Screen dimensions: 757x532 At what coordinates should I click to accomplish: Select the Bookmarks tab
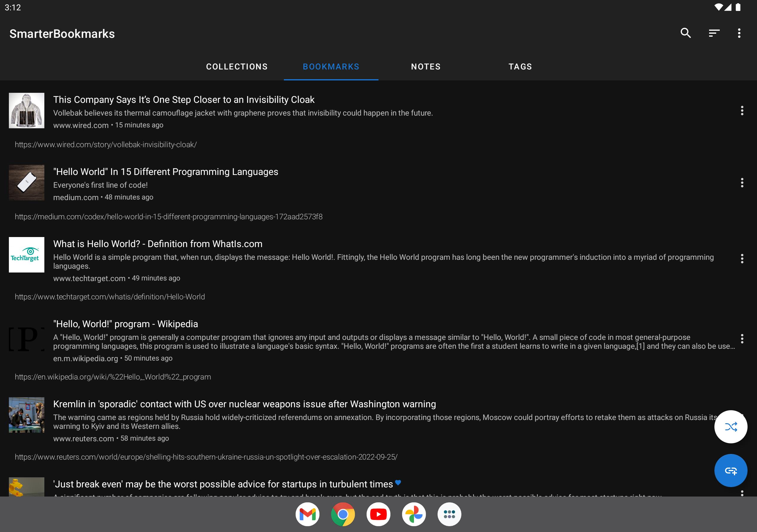tap(331, 66)
